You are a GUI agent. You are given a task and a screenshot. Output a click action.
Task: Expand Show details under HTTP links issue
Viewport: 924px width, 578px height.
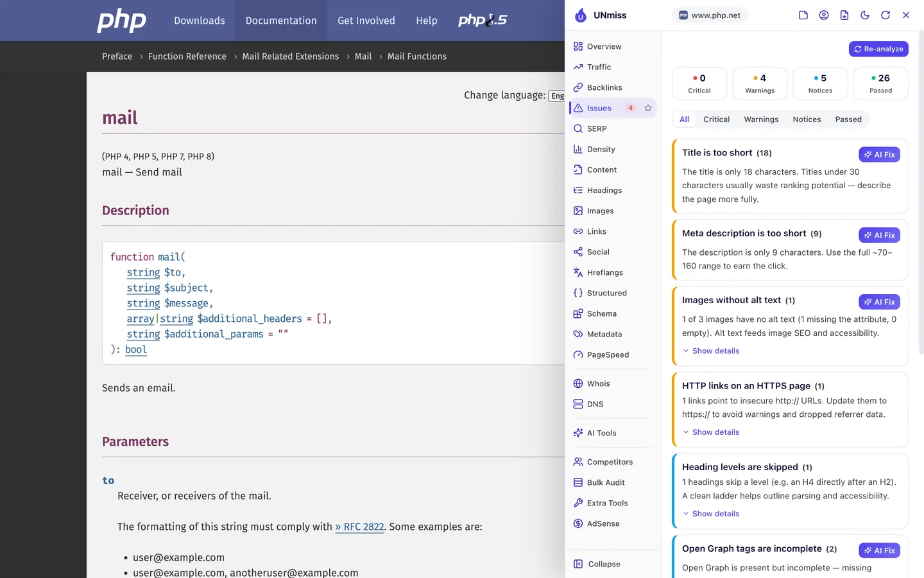(711, 432)
